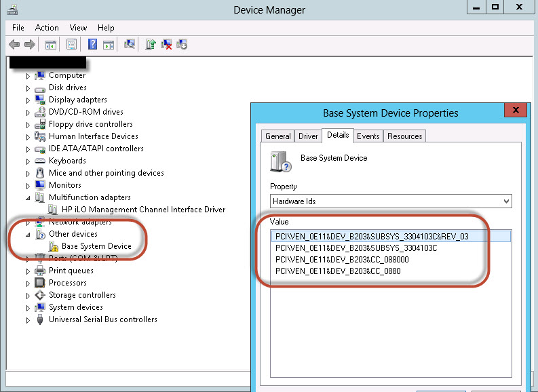Click Show/Hide Console Tree toolbar icon
The height and width of the screenshot is (392, 538).
(x=50, y=45)
